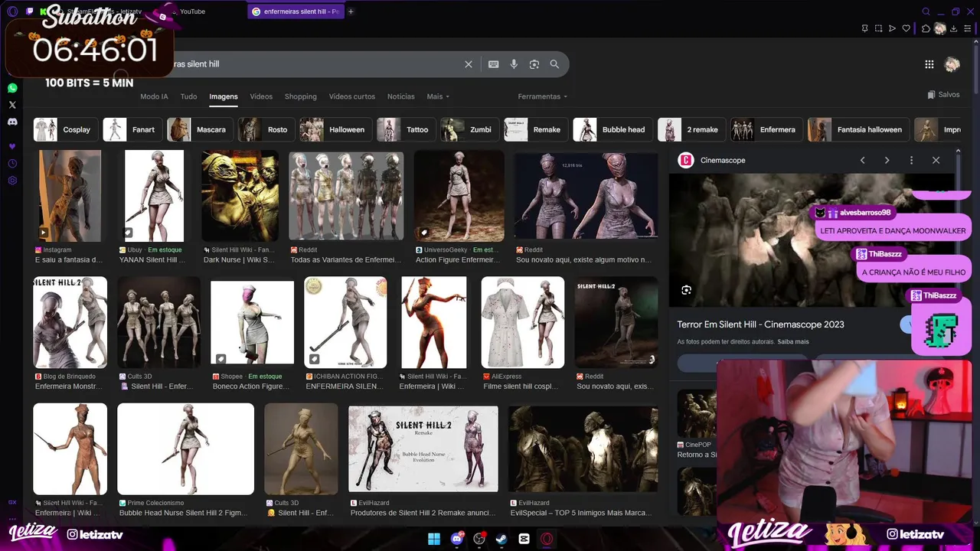This screenshot has width=980, height=551.
Task: Switch to the Vídeos tab
Action: click(261, 96)
